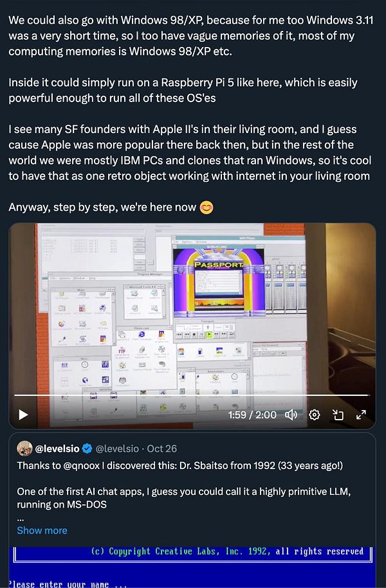The image size is (386, 588).
Task: Open the File menu in Program Manager
Action: 53,280
